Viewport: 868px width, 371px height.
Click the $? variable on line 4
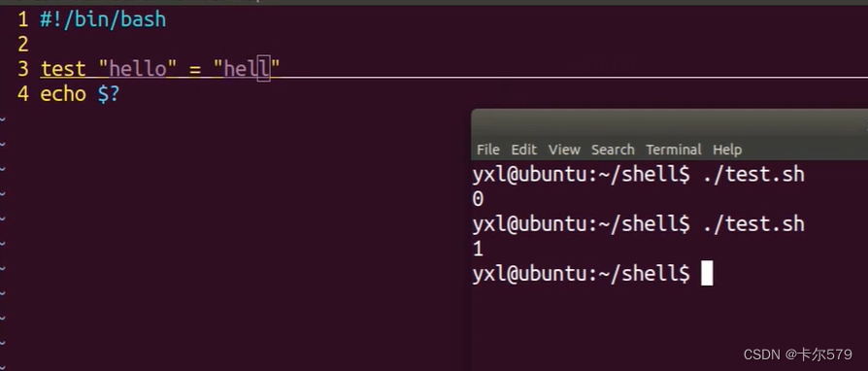(x=109, y=94)
